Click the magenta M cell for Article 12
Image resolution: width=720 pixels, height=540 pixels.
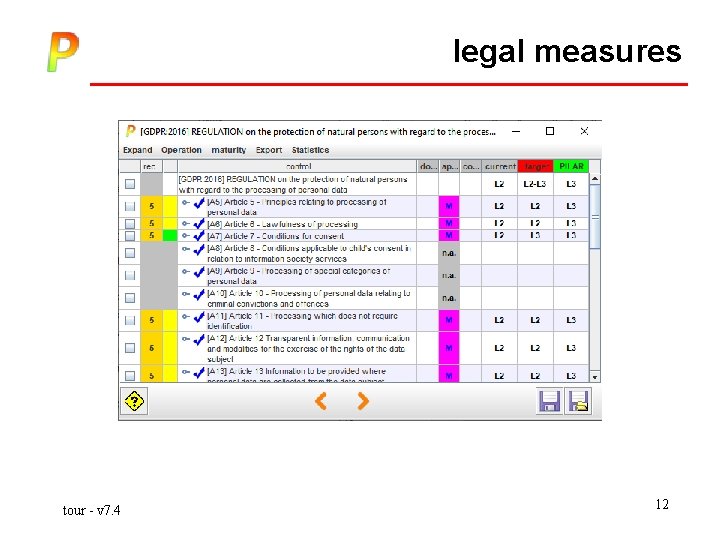coord(449,348)
